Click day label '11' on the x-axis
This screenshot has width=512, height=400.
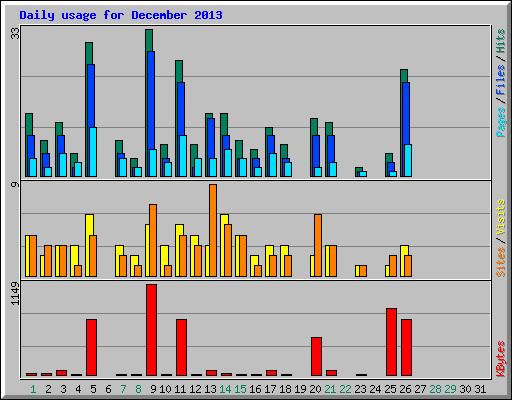coord(180,389)
